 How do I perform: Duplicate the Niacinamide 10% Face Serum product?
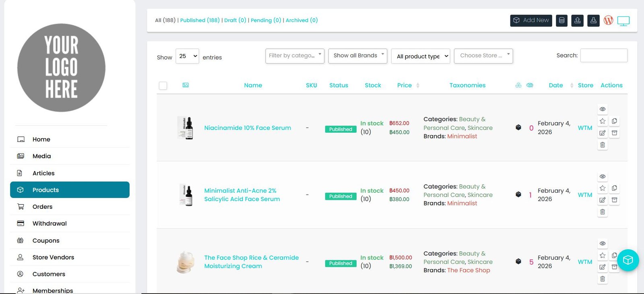[614, 121]
